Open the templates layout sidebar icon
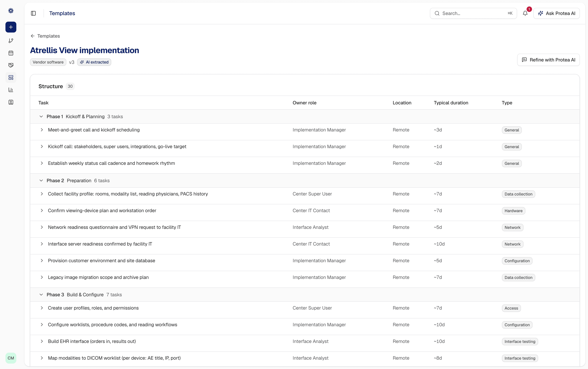The width and height of the screenshot is (588, 369). [x=11, y=78]
